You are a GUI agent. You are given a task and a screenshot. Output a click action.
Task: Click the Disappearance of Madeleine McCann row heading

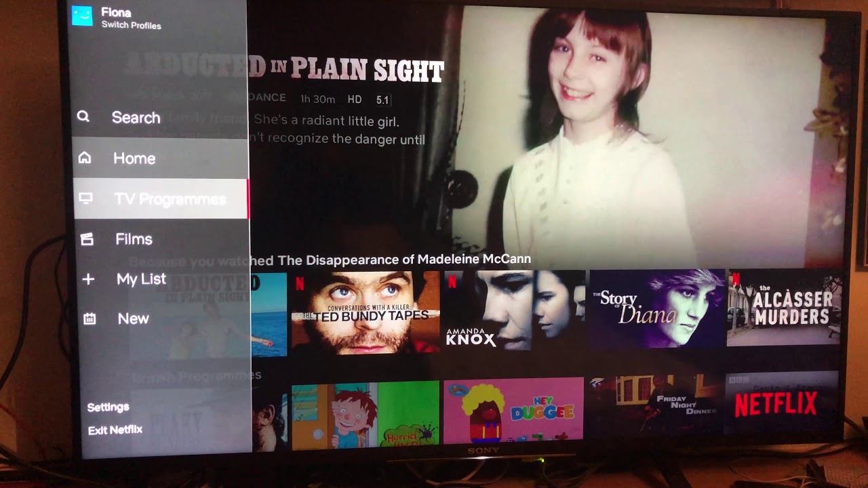pos(330,260)
